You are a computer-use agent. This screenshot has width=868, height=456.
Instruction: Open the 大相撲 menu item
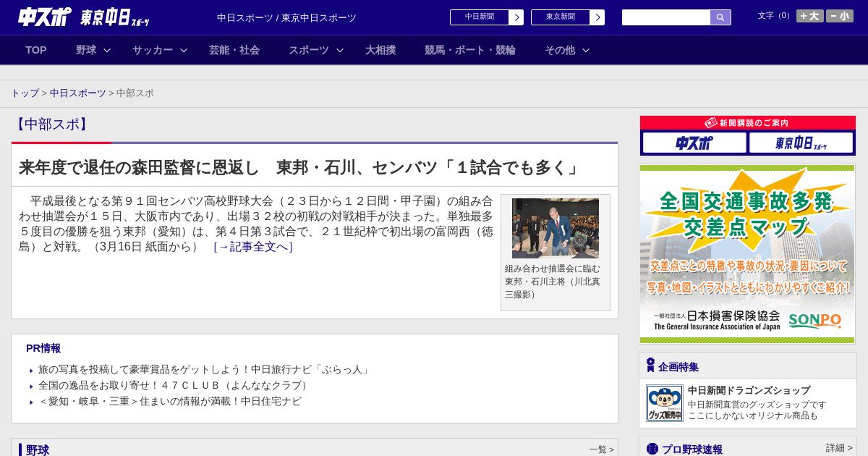380,50
